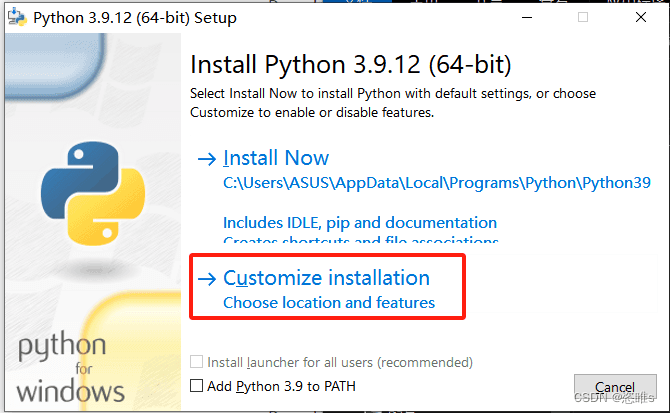Click the large Python logo on the left
The image size is (670, 413).
tap(87, 188)
